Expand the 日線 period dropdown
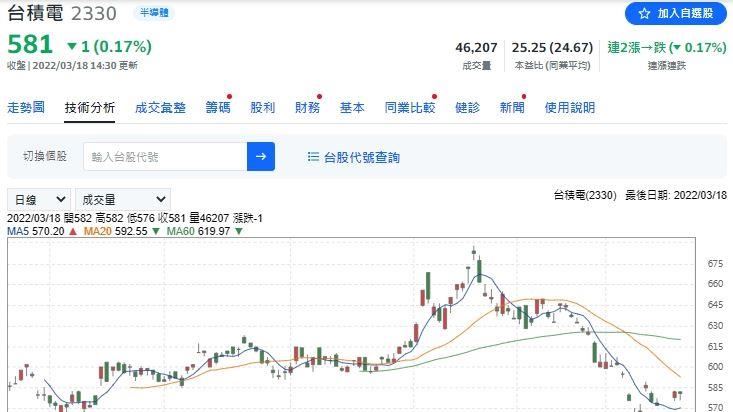Viewport: 733px width, 412px height. 39,200
